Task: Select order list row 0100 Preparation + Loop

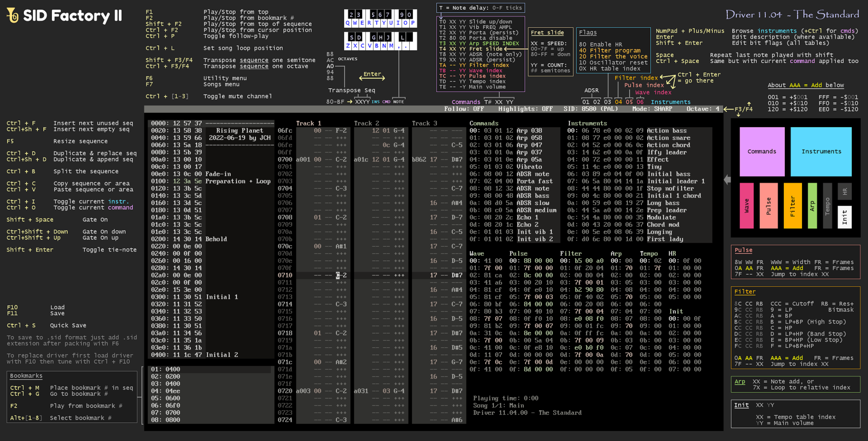Action: coord(211,181)
